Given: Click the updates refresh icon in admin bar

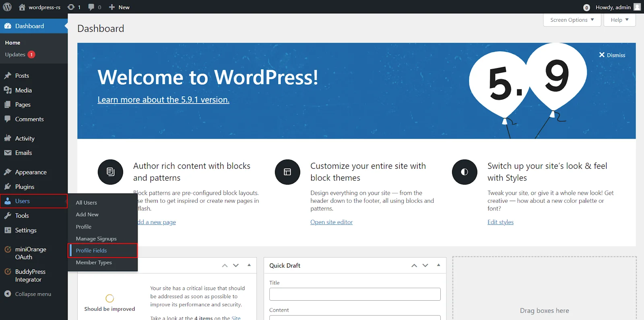Looking at the screenshot, I should (x=71, y=7).
